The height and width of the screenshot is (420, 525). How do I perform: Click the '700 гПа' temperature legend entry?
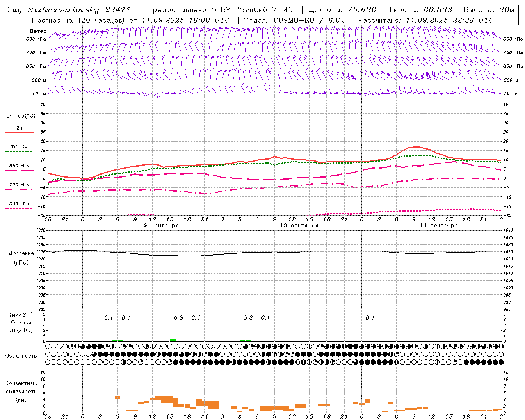tap(19, 185)
